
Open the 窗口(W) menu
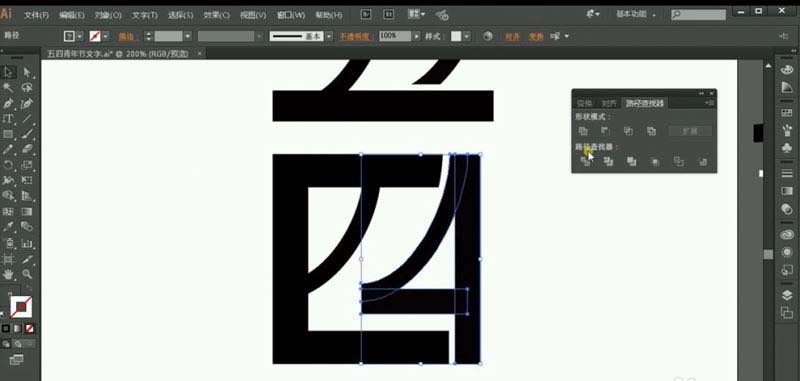pyautogui.click(x=291, y=15)
